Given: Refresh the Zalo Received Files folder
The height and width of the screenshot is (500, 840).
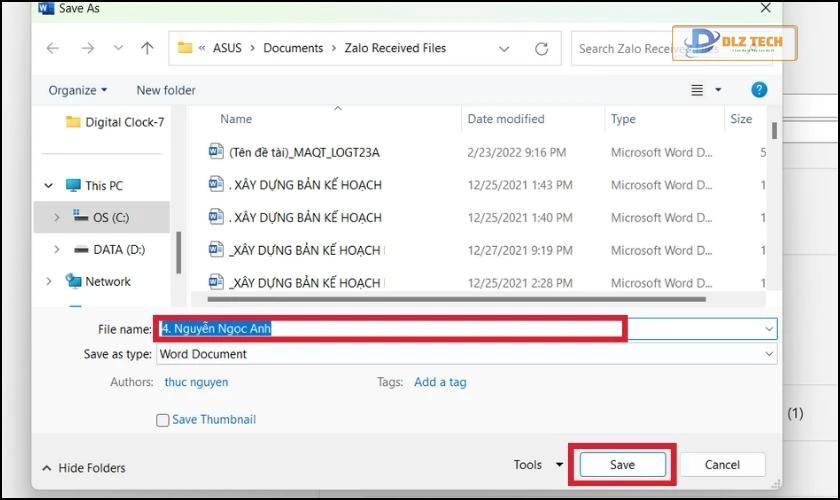Looking at the screenshot, I should [x=542, y=49].
